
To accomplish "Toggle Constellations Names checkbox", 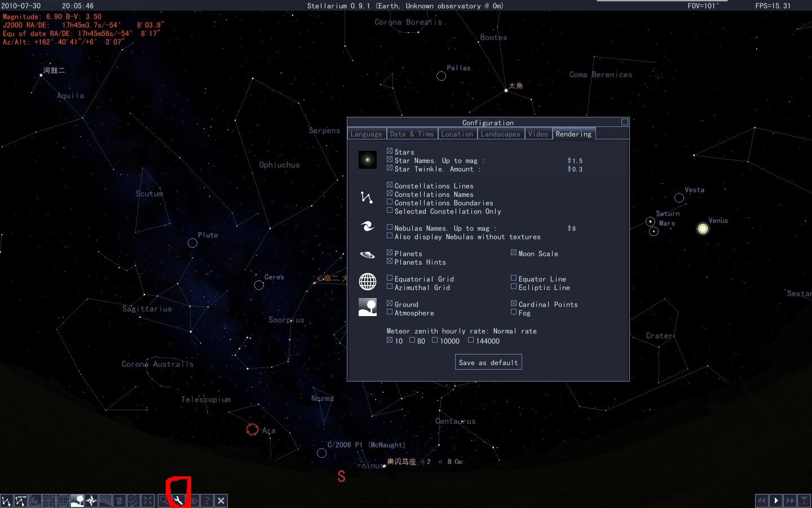I will pos(390,194).
